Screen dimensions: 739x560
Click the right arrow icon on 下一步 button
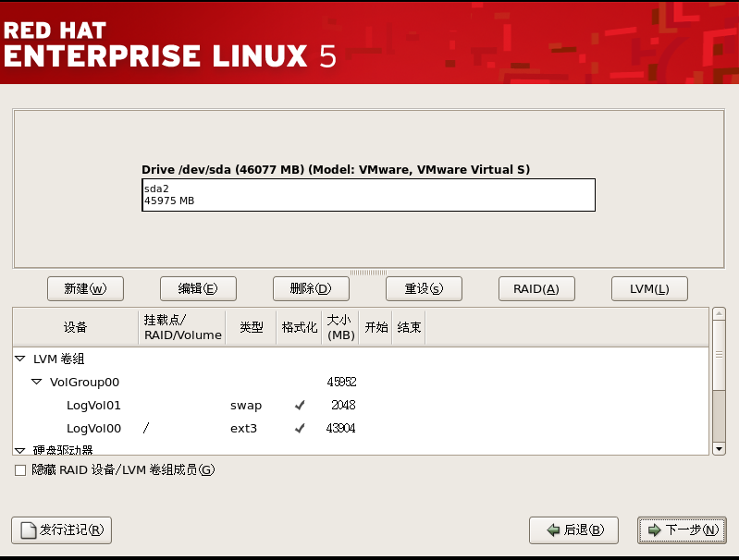655,530
